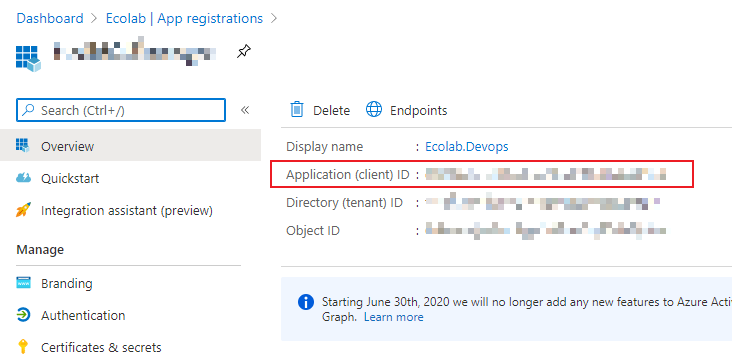
Task: Click the blurred Object ID value
Action: (x=545, y=231)
